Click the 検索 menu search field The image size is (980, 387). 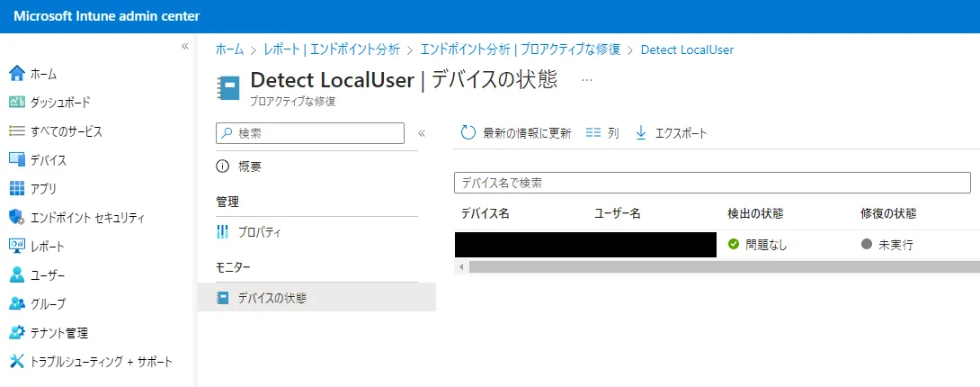click(310, 133)
